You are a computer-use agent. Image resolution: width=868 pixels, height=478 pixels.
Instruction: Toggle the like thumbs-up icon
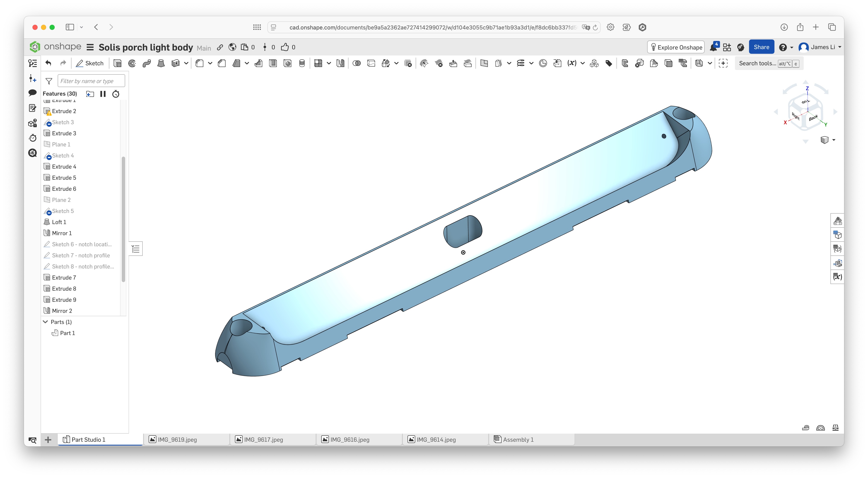click(x=285, y=47)
